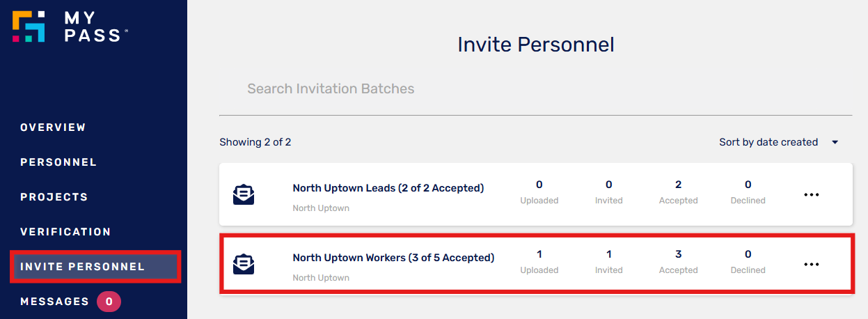
Task: Click the sort dropdown arrow
Action: [x=835, y=142]
